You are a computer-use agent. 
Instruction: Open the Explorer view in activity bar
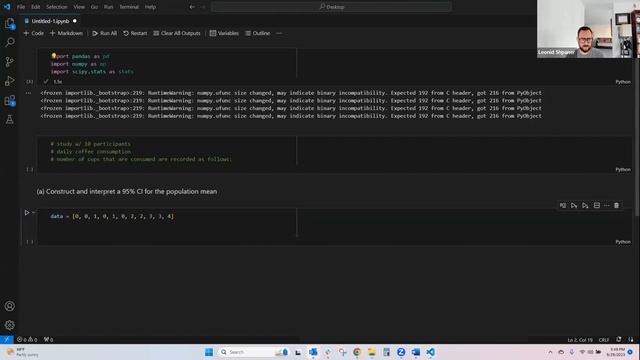coord(9,23)
